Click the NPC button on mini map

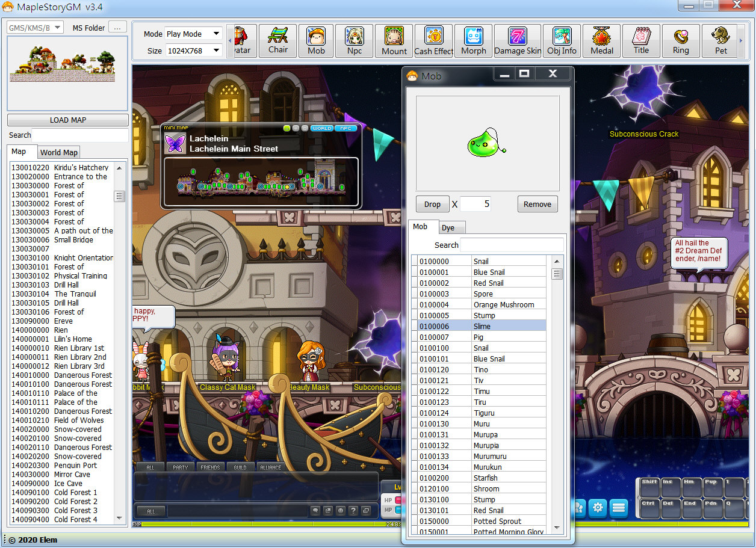coord(346,128)
